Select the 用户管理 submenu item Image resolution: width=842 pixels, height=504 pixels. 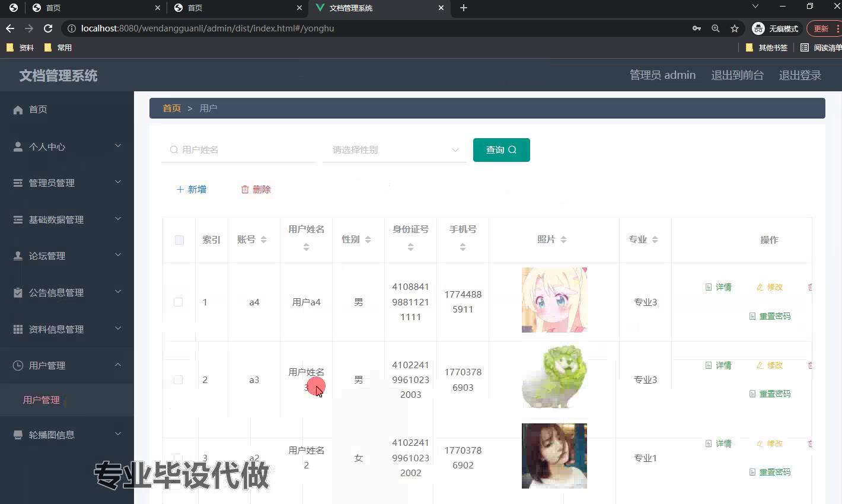pos(42,400)
